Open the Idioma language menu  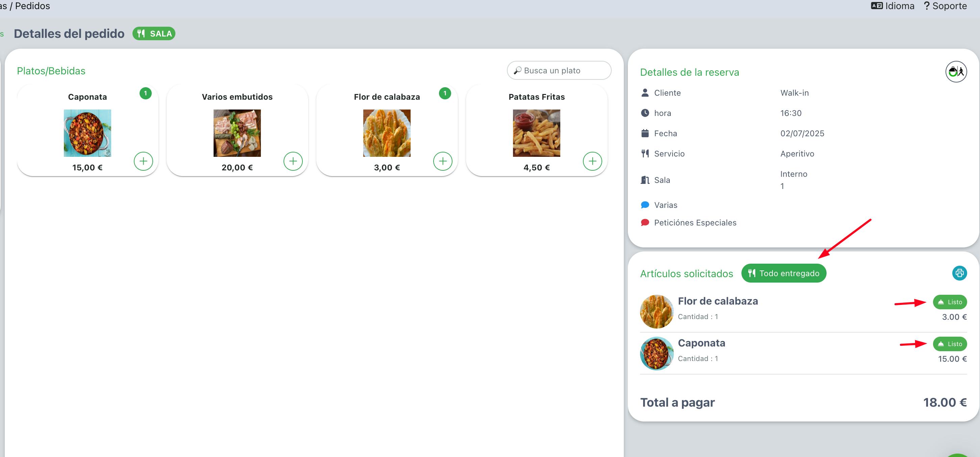892,6
